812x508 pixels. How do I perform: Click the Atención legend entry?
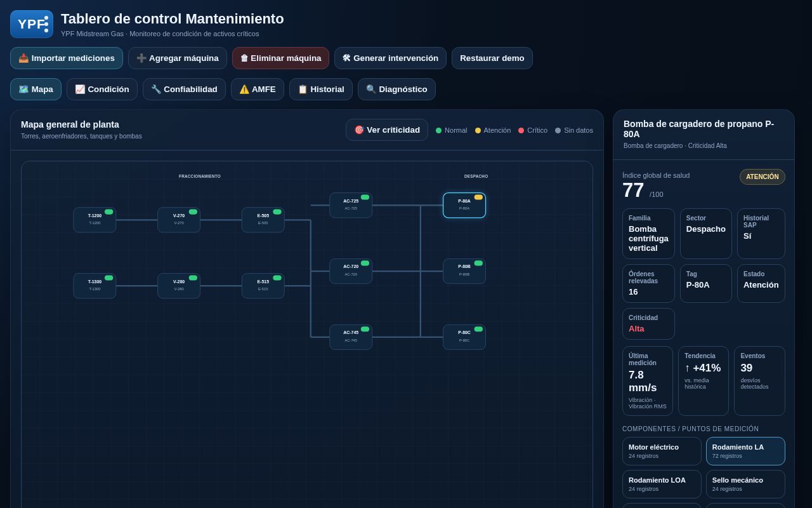pyautogui.click(x=493, y=130)
